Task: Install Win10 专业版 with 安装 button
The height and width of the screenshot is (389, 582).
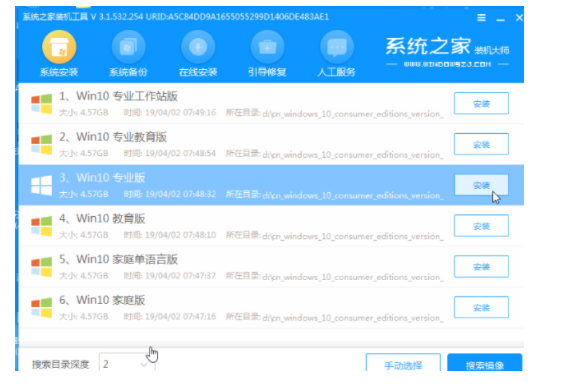Action: (481, 185)
